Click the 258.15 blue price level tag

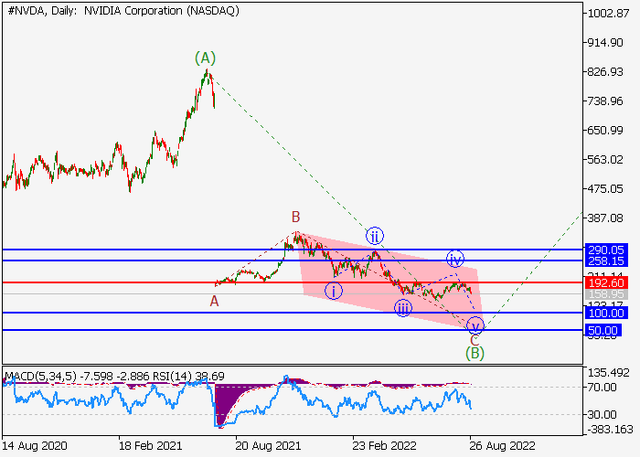(x=605, y=261)
